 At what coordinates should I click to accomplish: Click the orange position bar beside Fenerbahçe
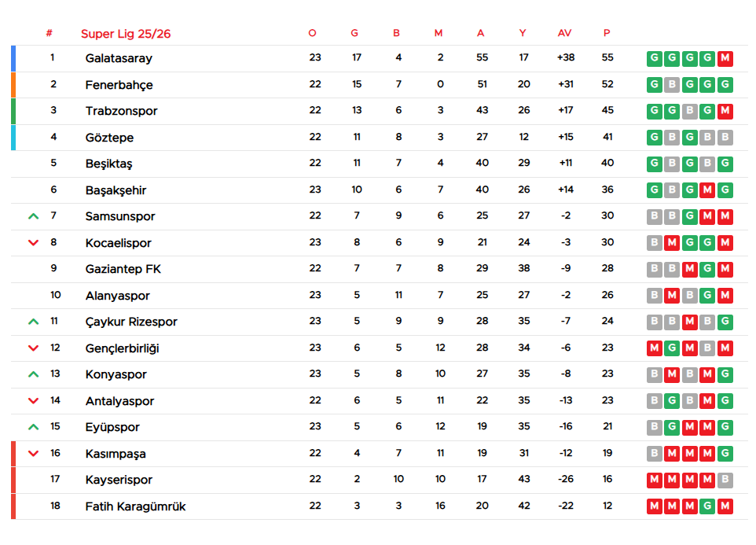point(13,85)
